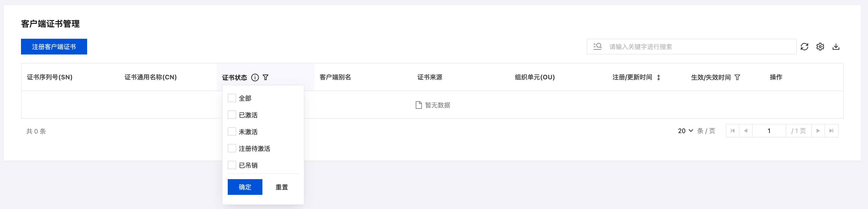Check the 全部 filter option

click(x=232, y=98)
